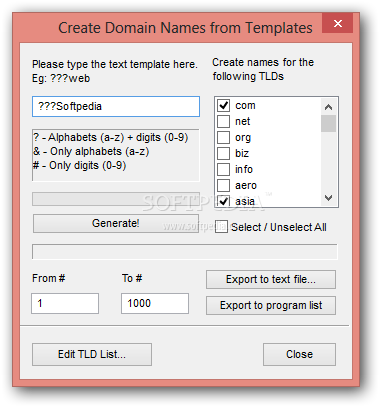380x407 pixels.
Task: Click the 'From #' label
Action: pos(49,278)
